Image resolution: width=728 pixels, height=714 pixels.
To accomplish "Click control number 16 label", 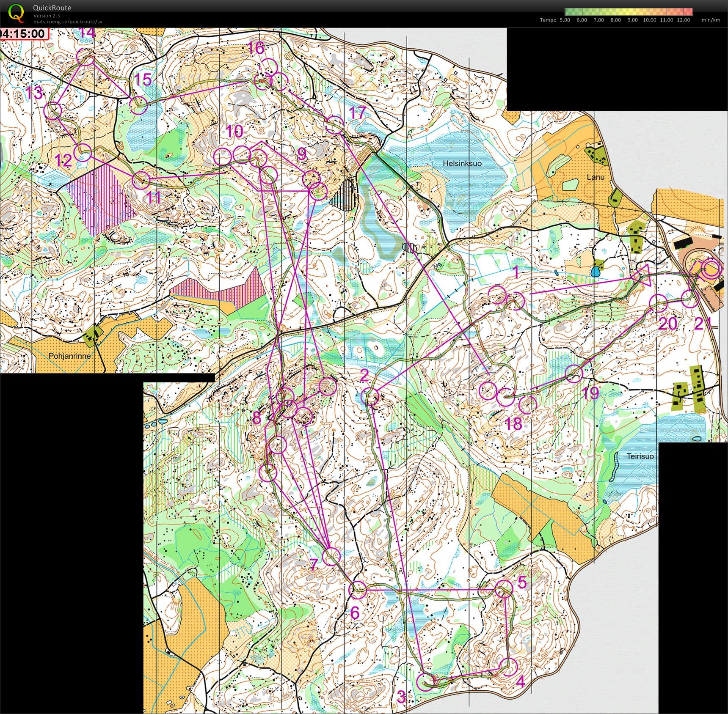I will tap(256, 48).
